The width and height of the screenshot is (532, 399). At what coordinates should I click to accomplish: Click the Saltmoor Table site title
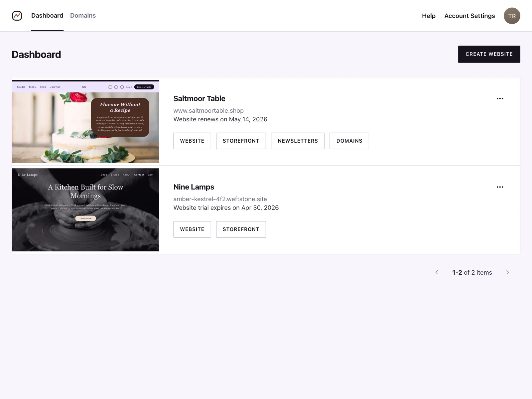tap(199, 98)
